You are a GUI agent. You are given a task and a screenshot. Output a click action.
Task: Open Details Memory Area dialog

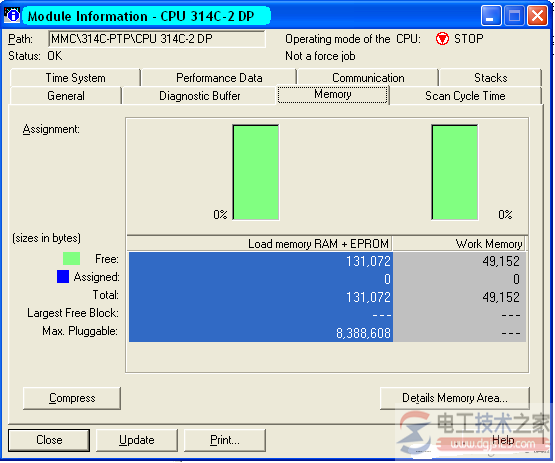pos(455,398)
